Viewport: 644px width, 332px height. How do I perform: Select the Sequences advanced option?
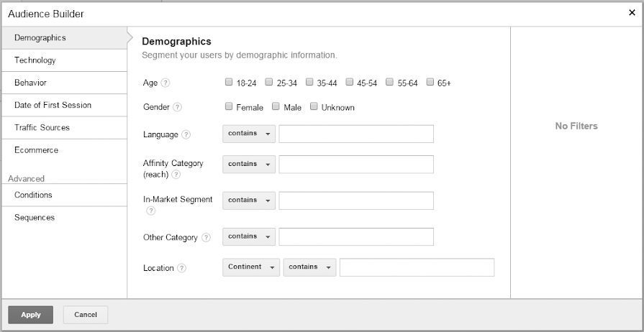tap(35, 218)
